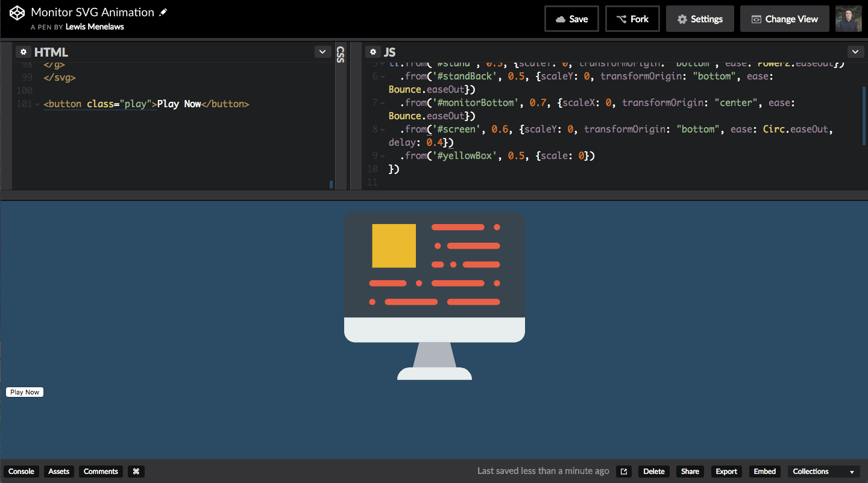Open keyboard shortcuts via the command icon
This screenshot has height=483, width=868.
coord(136,471)
